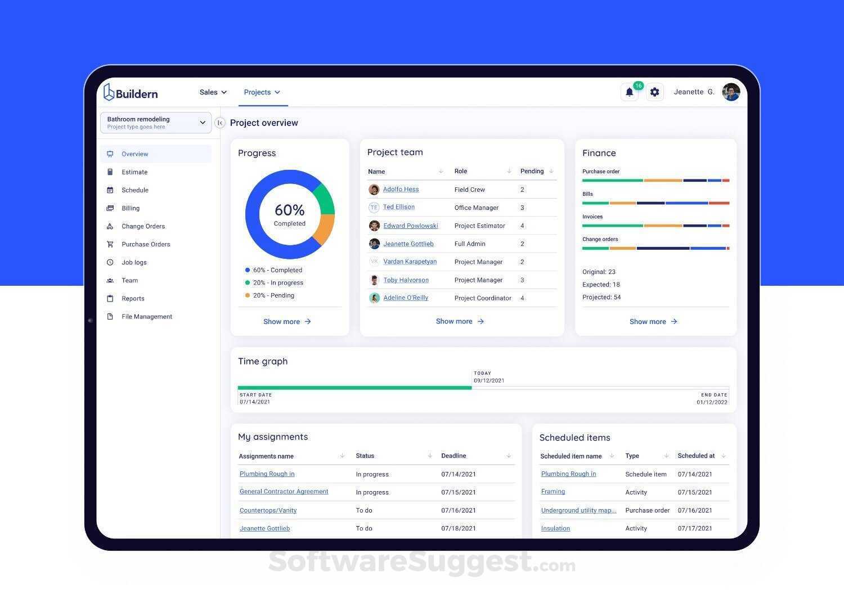This screenshot has height=616, width=844.
Task: Open the notifications bell icon
Action: tap(629, 92)
